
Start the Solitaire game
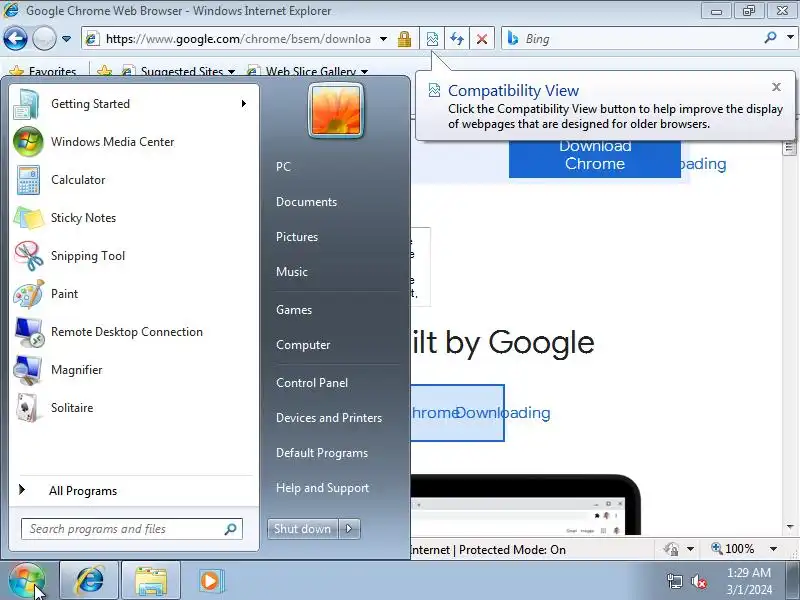coord(134,408)
